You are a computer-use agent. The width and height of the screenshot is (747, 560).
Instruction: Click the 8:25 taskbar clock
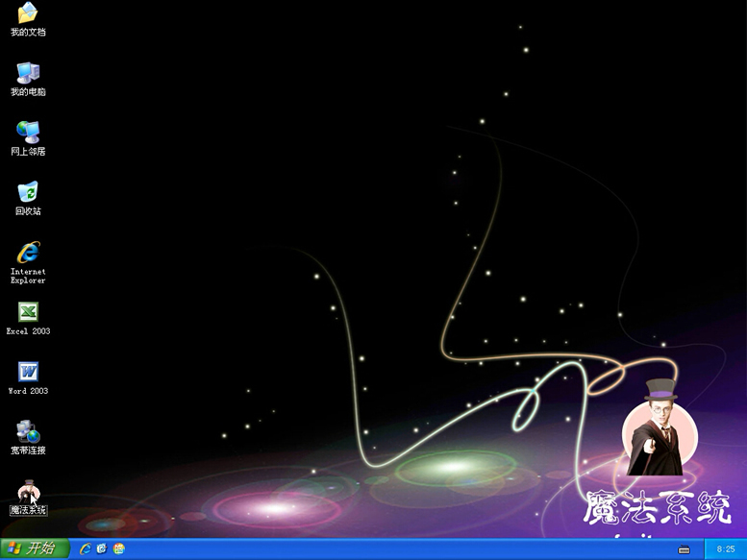tap(726, 549)
